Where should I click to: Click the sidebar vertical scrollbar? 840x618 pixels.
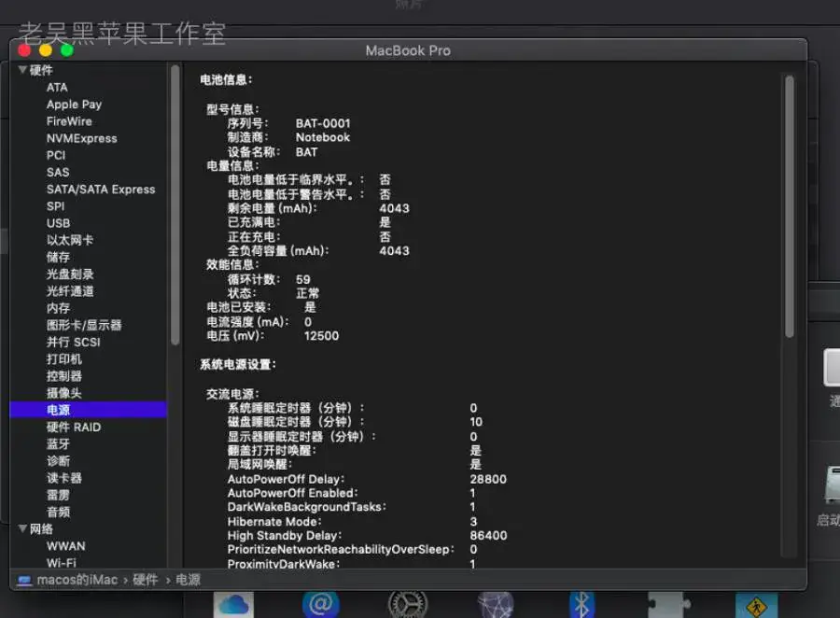pyautogui.click(x=175, y=204)
